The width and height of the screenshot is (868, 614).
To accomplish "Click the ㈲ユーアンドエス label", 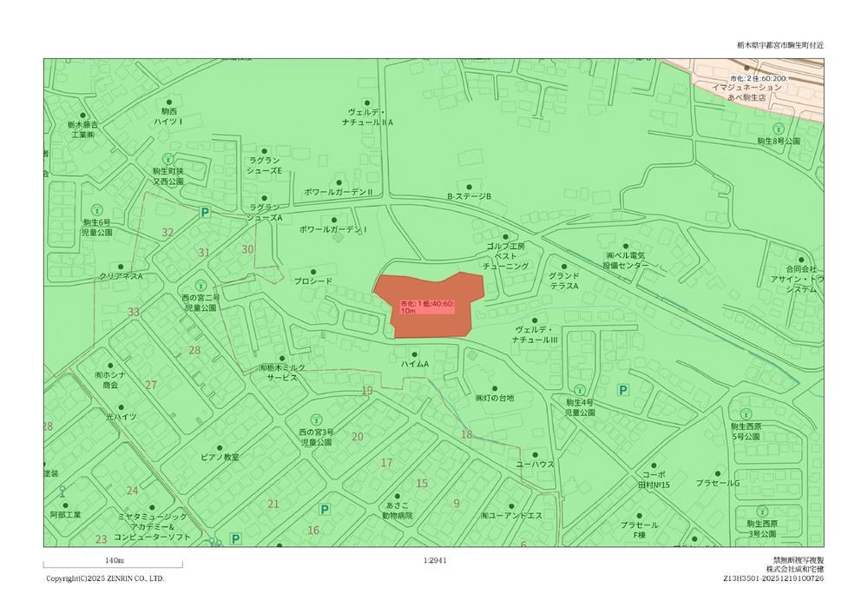I will click(511, 516).
